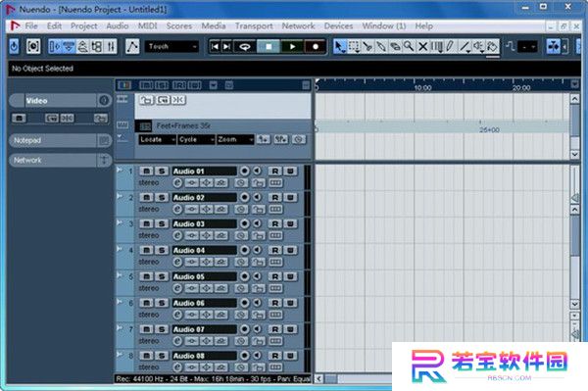Show the Overview line
Image resolution: width=588 pixels, height=391 pixels.
[82, 46]
